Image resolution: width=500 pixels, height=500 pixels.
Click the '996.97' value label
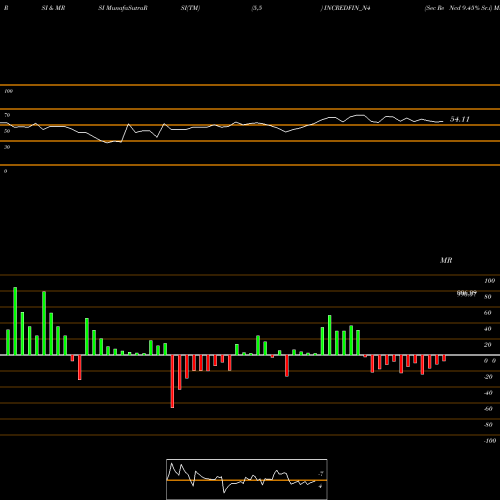pos(467,294)
